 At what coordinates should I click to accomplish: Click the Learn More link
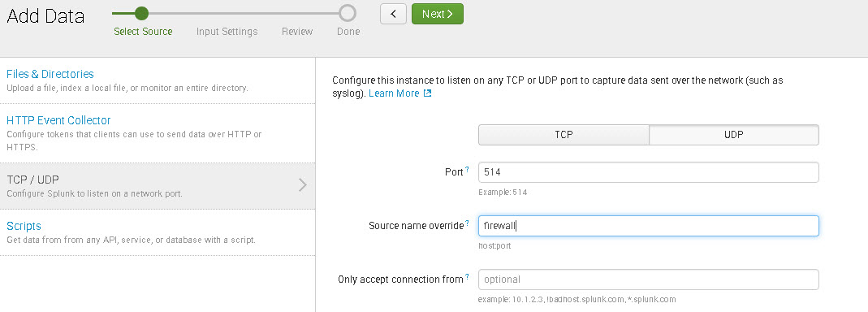point(394,93)
